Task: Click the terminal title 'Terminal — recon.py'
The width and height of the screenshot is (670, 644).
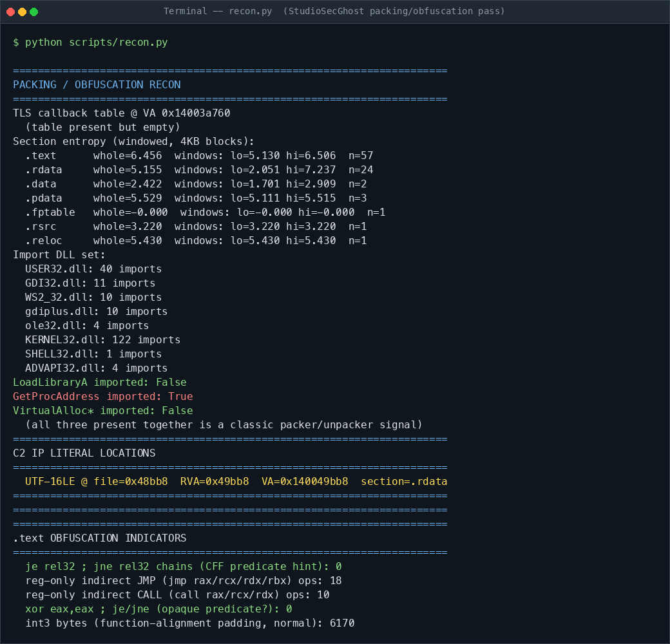Action: click(218, 11)
